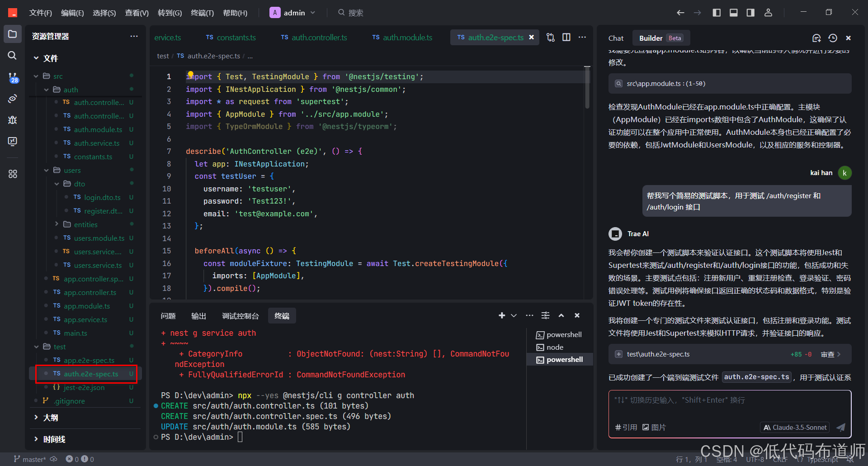Click #引用 reference button in chat input
Screen dimensions: 868x466
point(626,427)
